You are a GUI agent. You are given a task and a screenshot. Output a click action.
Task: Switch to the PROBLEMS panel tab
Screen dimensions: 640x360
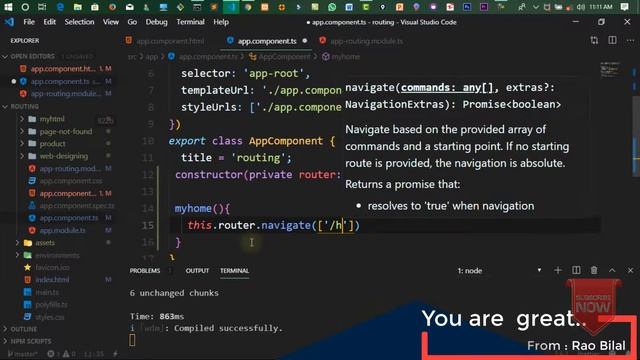[x=145, y=271]
